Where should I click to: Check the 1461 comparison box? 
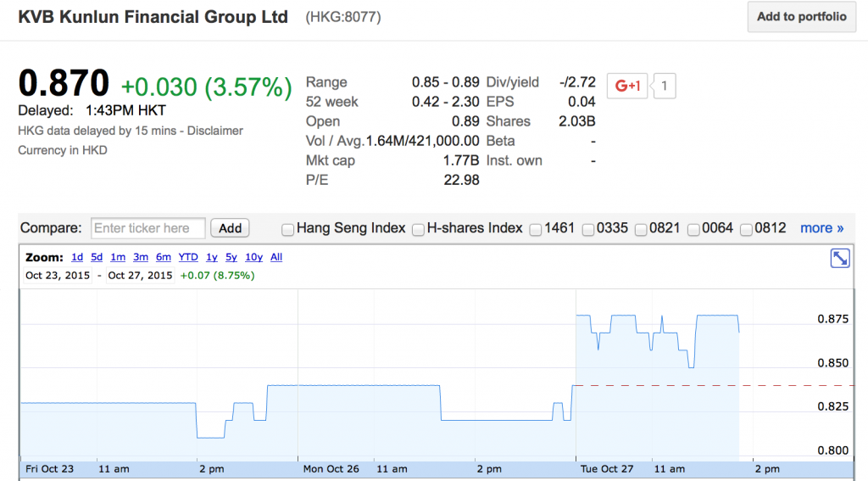tap(536, 229)
